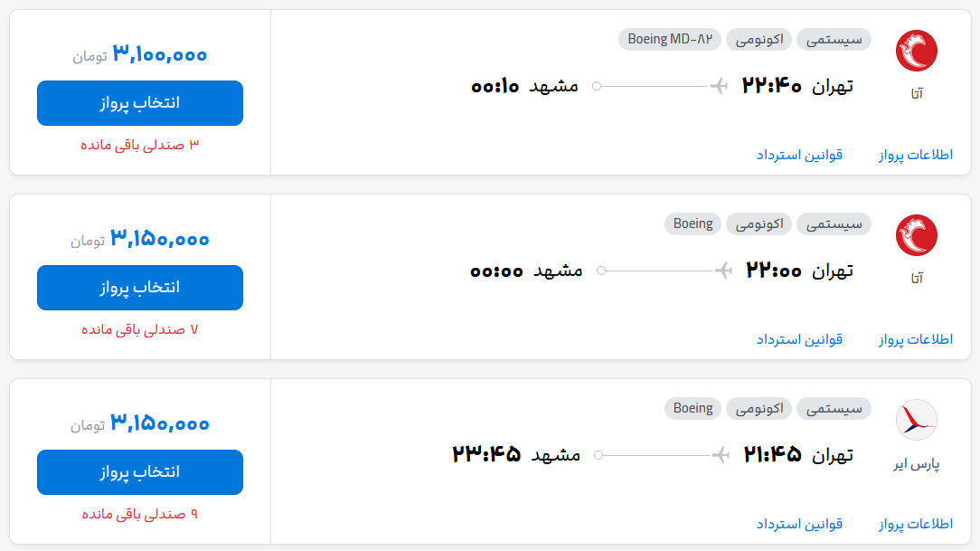Click airplane icon on the 22:00 flight route

tap(723, 271)
